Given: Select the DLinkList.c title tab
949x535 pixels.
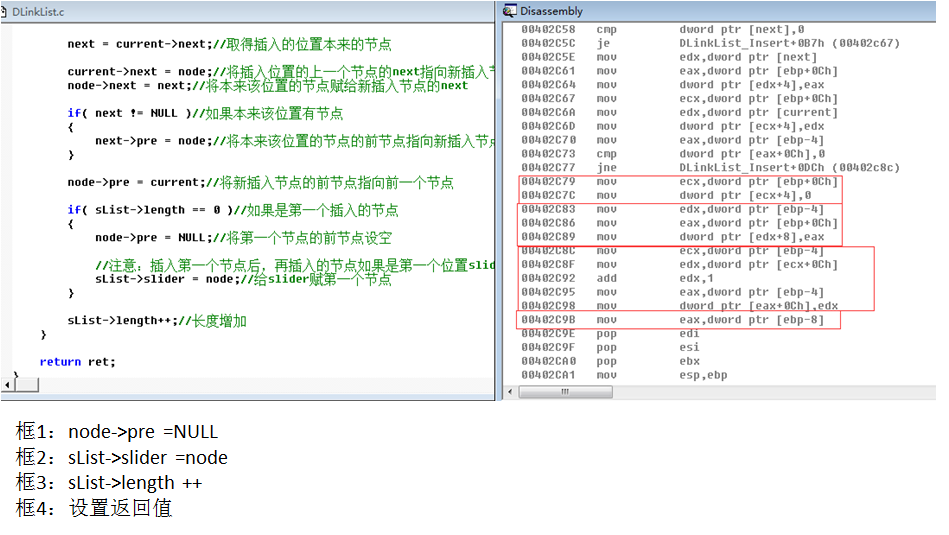Looking at the screenshot, I should pos(38,12).
